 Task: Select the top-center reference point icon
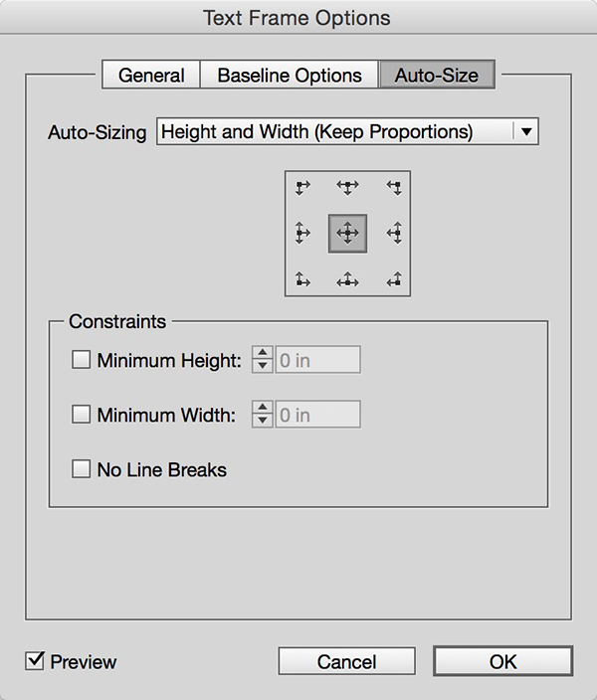pos(347,187)
